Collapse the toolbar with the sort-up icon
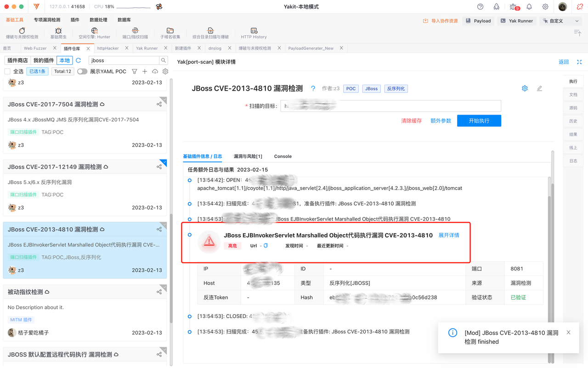The height and width of the screenshot is (368, 588). coord(577,32)
